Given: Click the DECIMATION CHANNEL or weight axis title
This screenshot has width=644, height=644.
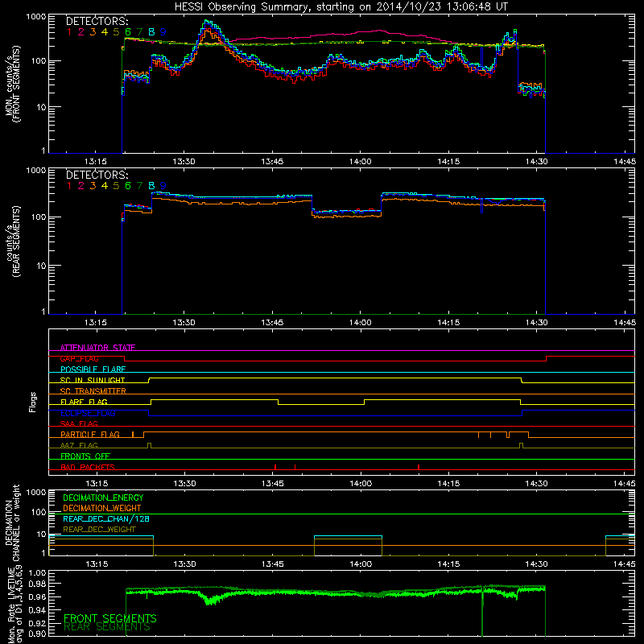Looking at the screenshot, I should pos(12,522).
